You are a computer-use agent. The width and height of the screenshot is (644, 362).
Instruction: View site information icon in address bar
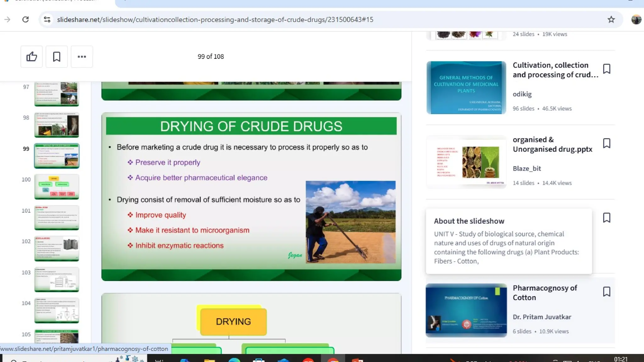[x=47, y=19]
